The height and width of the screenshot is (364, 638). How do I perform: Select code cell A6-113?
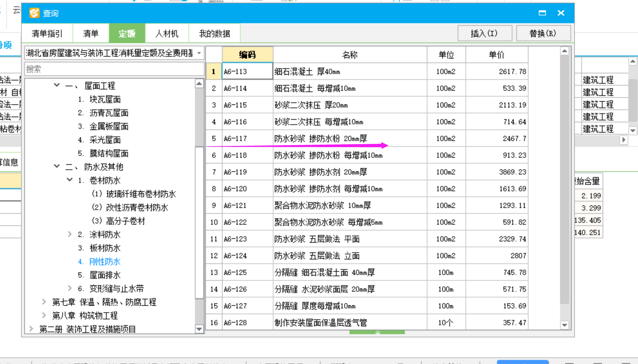pos(247,71)
